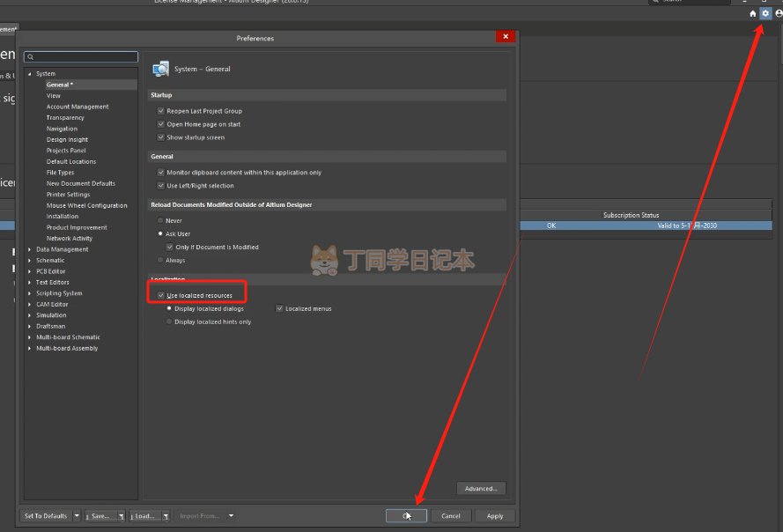Open New Document Defaults page
783x532 pixels.
[80, 184]
